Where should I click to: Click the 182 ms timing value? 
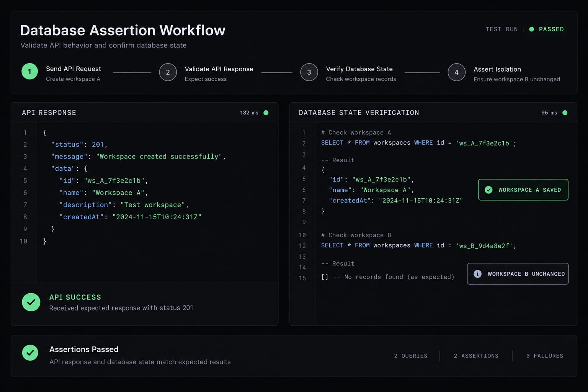coord(249,113)
